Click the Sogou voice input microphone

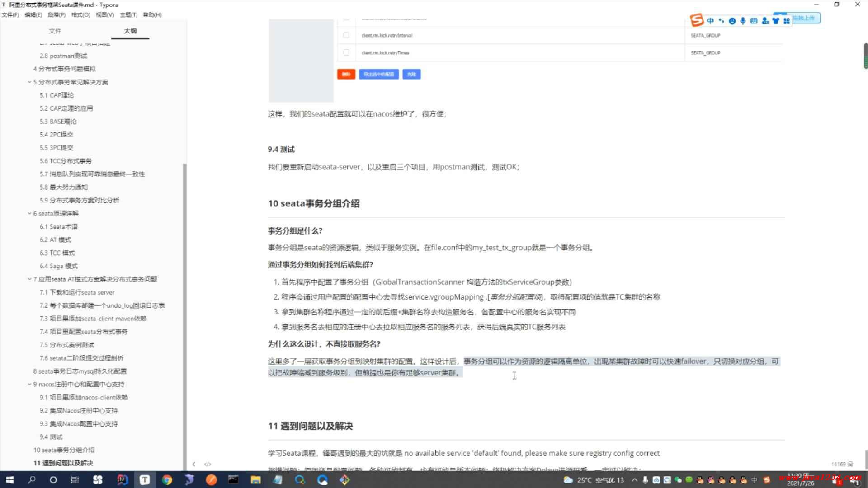743,21
